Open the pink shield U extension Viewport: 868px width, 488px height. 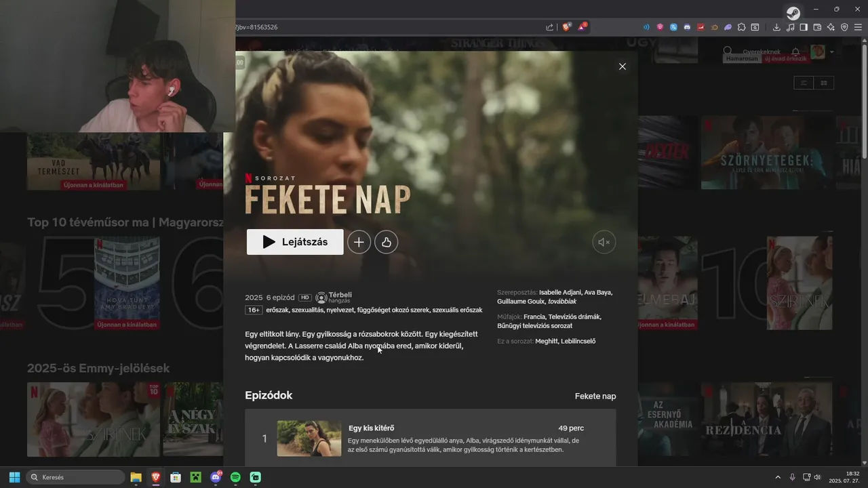[660, 27]
